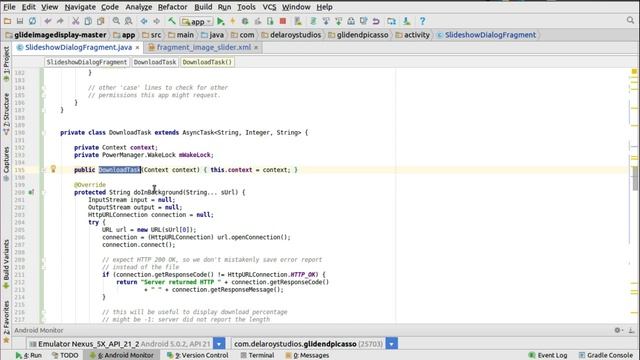
Task: Click the Paste toolbar icon
Action: point(100,21)
